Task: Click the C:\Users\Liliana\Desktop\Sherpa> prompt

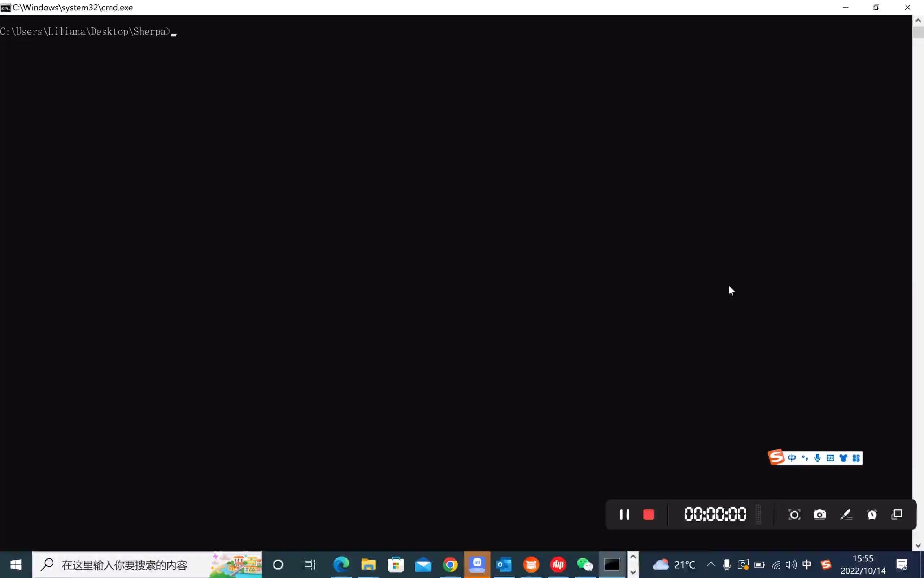Action: 85,31
